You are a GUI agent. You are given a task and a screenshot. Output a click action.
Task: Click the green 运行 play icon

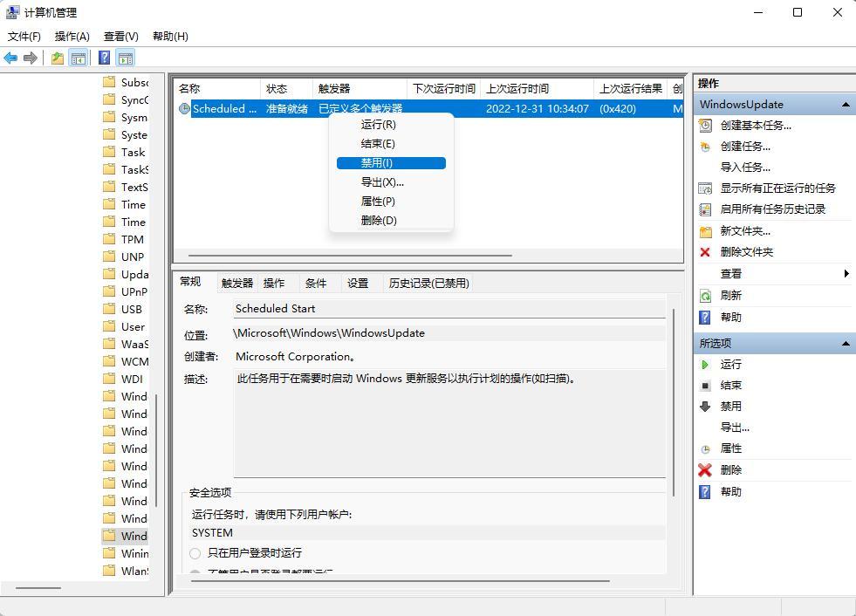pyautogui.click(x=705, y=364)
